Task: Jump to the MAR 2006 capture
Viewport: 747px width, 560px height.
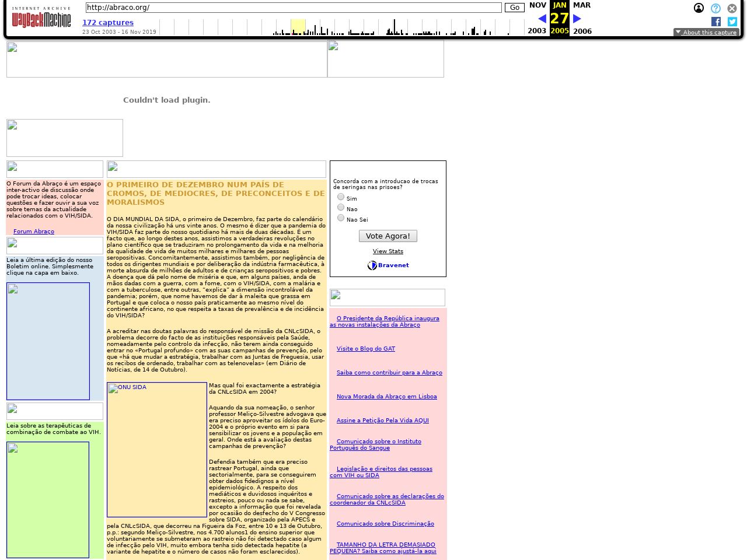Action: (582, 5)
